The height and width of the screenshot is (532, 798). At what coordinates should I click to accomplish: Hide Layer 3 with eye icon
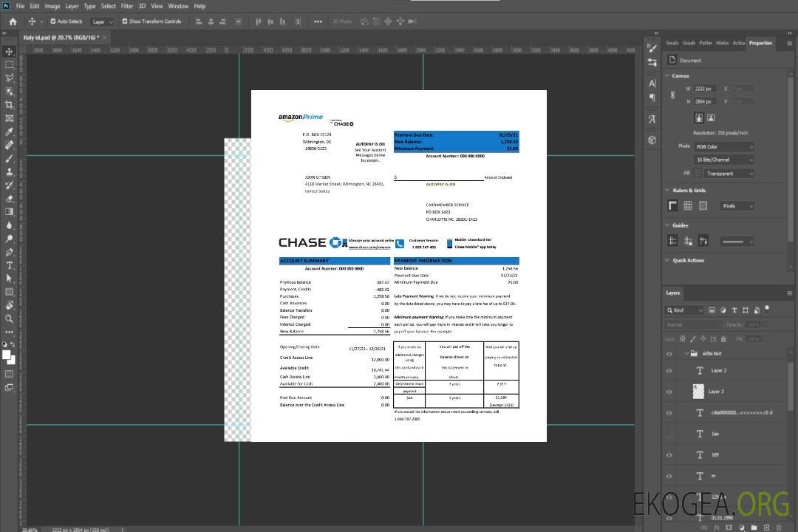pyautogui.click(x=669, y=392)
